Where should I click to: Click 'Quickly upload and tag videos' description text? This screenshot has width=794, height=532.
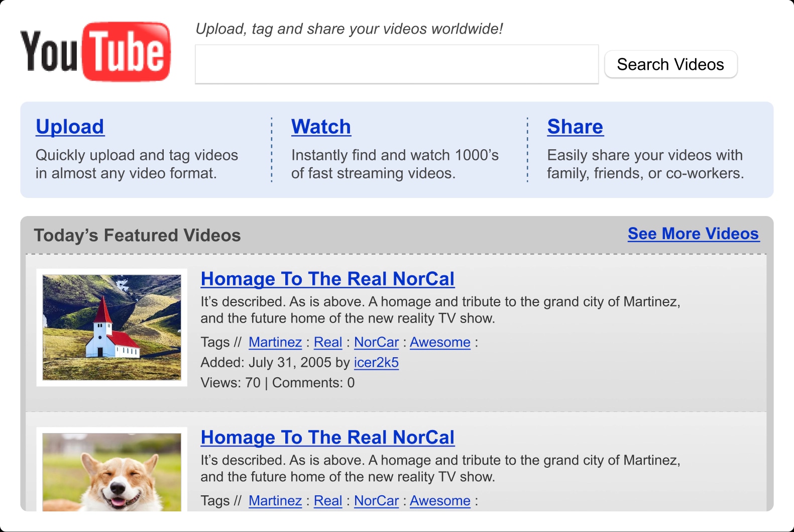(x=137, y=155)
